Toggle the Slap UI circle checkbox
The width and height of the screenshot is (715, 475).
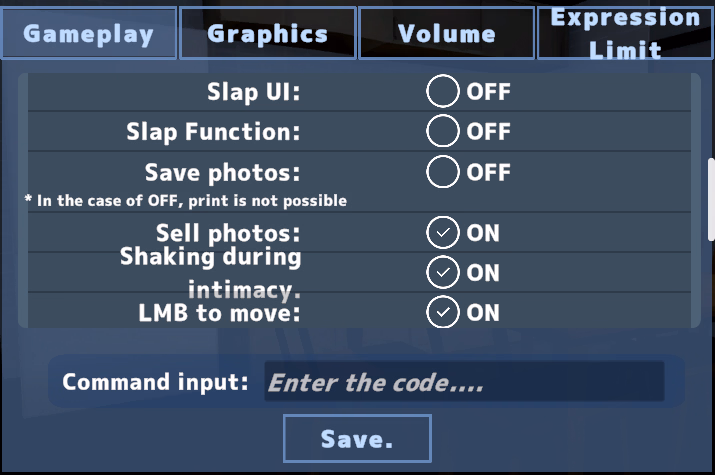click(442, 91)
